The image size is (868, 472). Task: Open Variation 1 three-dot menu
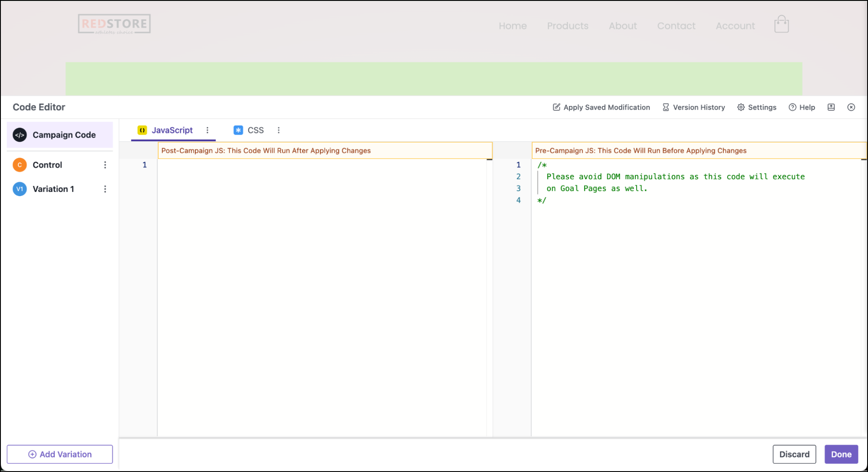105,189
